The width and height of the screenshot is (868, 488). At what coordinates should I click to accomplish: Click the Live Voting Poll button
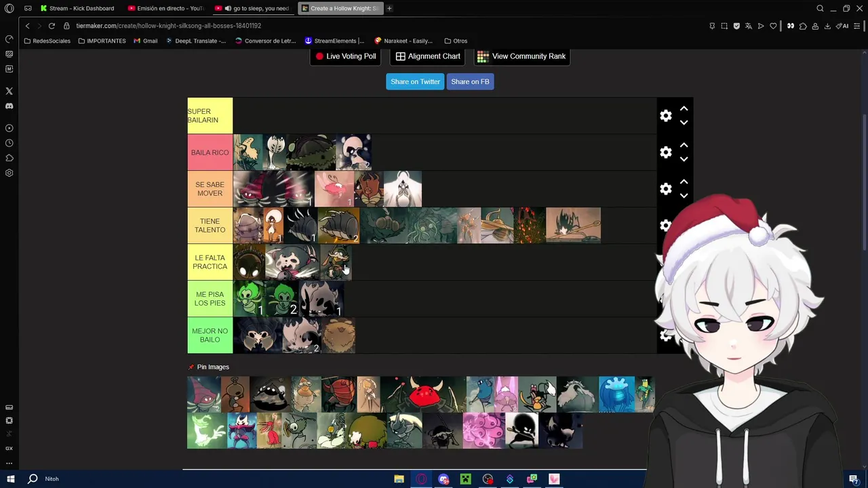pos(346,56)
